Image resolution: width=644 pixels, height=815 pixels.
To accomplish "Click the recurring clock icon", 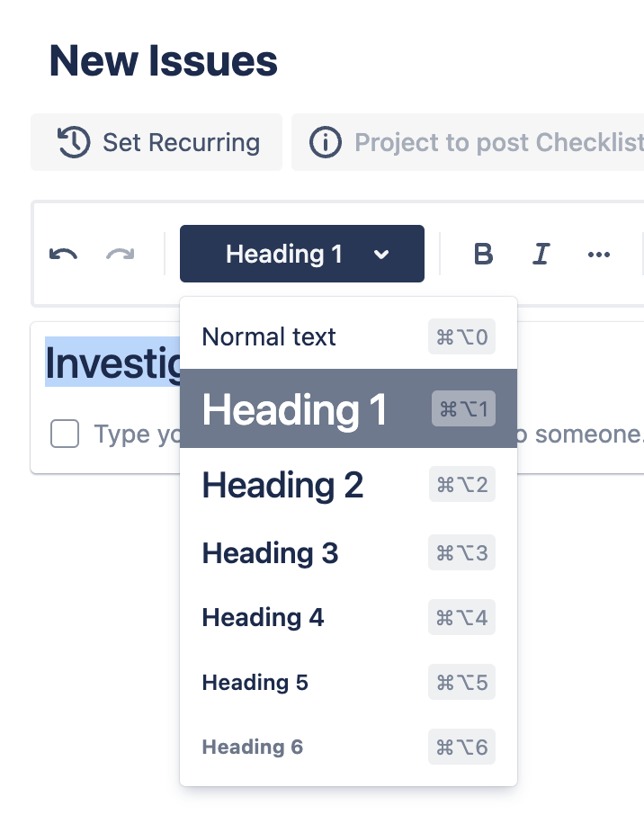I will [74, 142].
